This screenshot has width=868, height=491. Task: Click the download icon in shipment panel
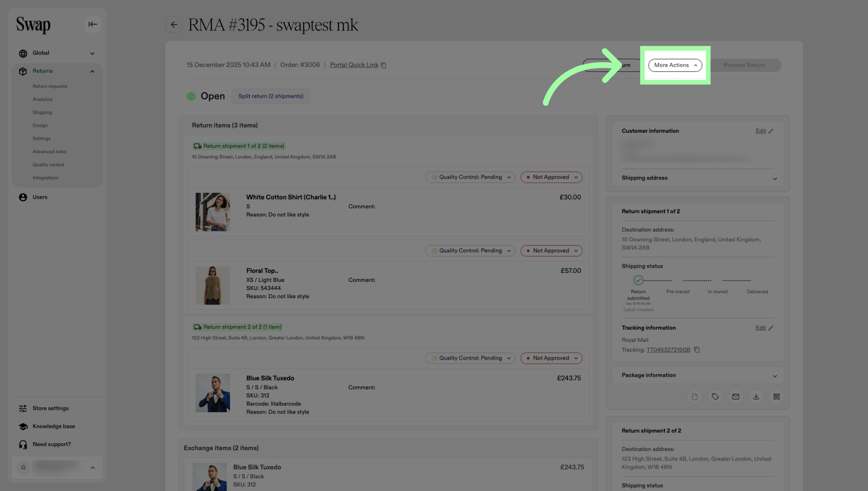(x=756, y=397)
